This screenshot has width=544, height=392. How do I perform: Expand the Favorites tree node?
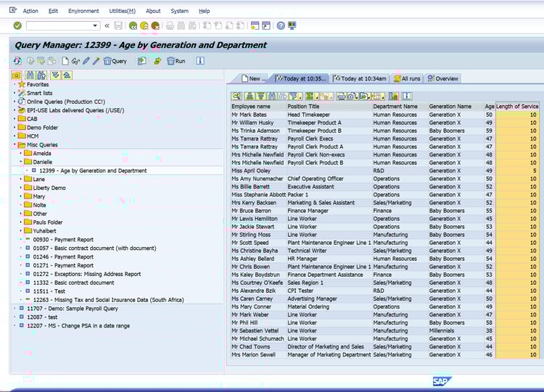pyautogui.click(x=15, y=84)
